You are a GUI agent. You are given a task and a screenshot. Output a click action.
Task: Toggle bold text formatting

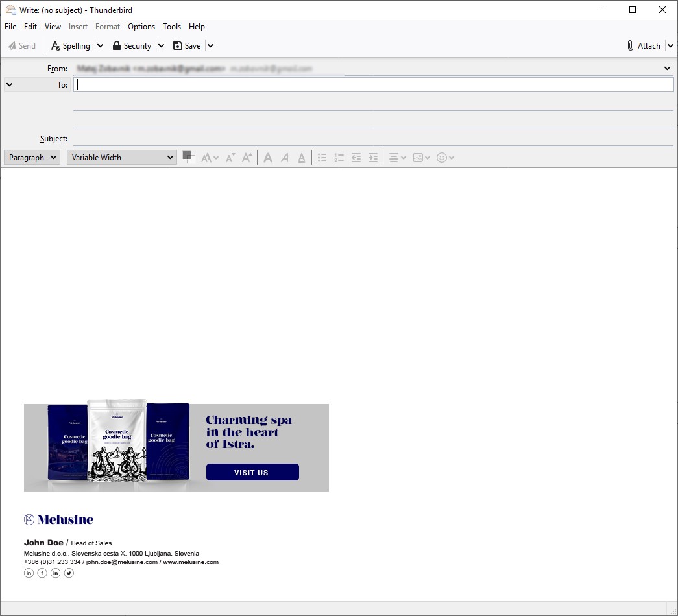[268, 157]
